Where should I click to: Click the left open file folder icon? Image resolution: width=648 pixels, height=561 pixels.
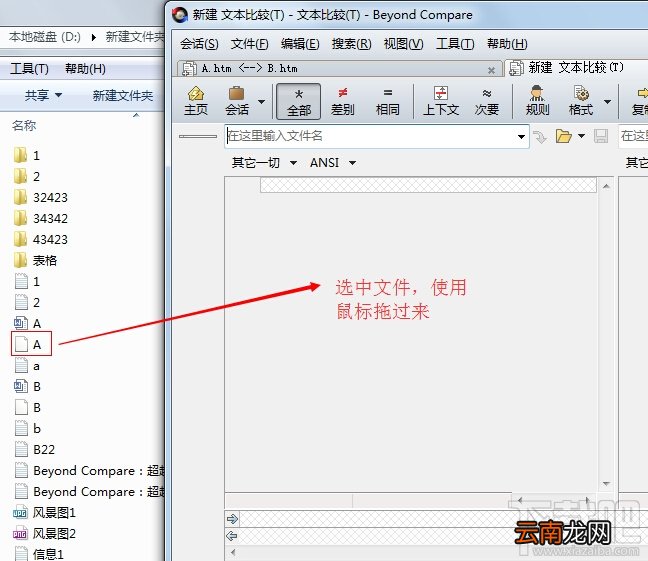[563, 136]
